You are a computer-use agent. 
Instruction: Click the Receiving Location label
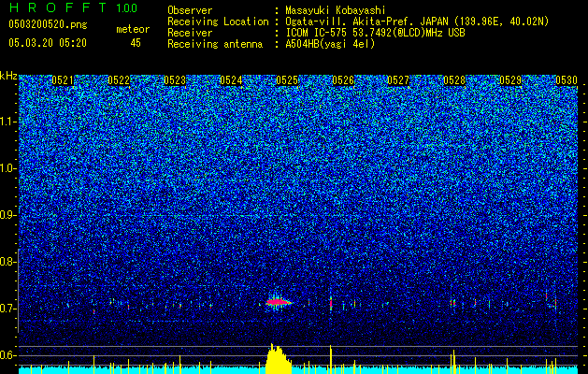tap(218, 22)
